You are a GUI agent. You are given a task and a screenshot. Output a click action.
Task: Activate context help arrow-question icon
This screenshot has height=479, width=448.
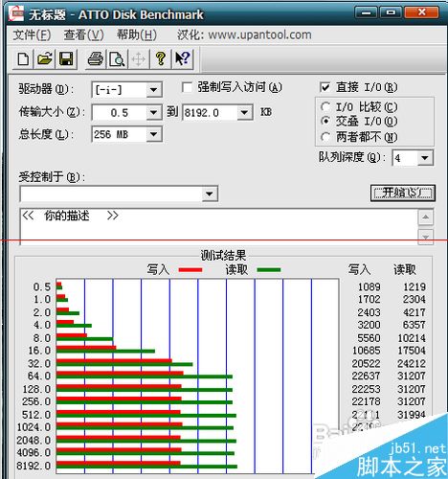point(183,59)
